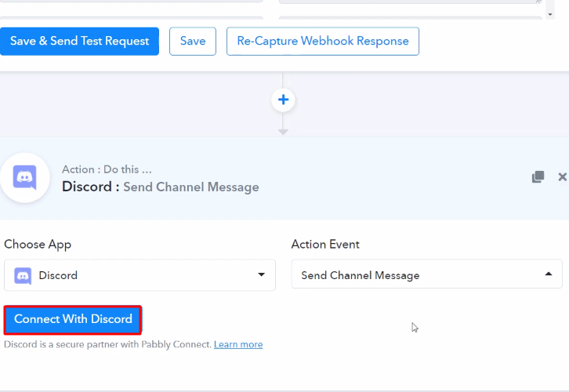
Task: Click scrollbar down arrow at top right
Action: pyautogui.click(x=550, y=15)
